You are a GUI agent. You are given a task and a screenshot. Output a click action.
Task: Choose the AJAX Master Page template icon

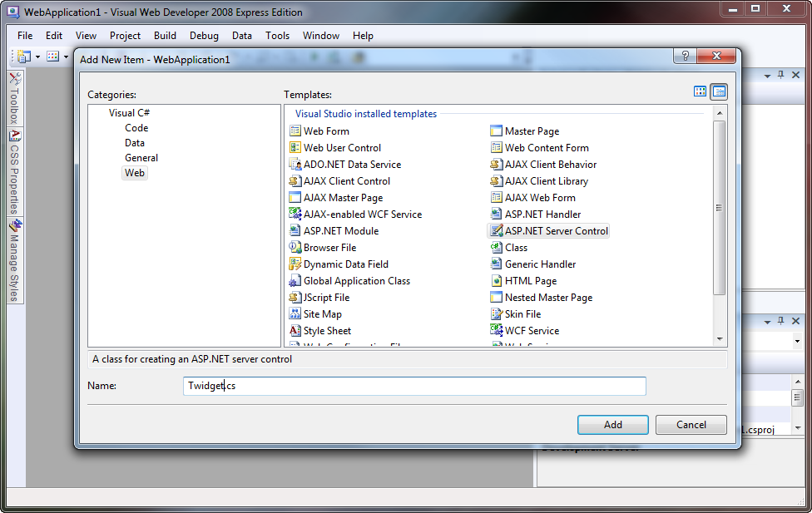coord(295,197)
